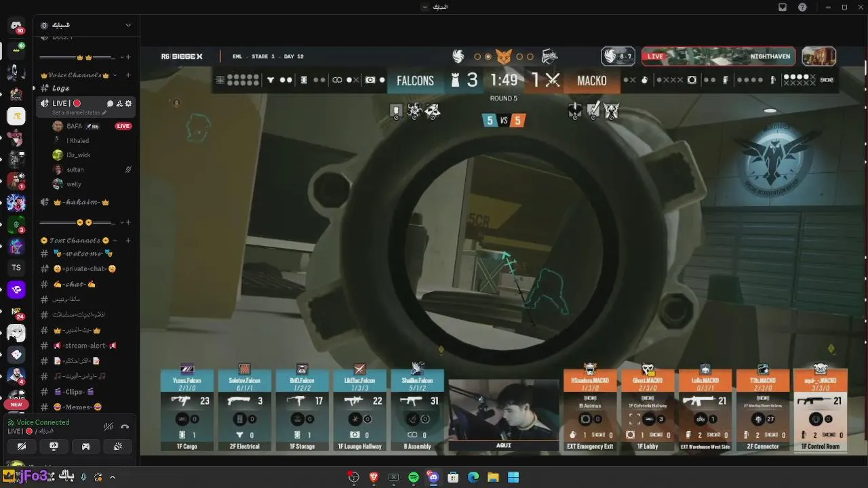Open the stream-alert channel
Image resolution: width=868 pixels, height=488 pixels.
86,346
